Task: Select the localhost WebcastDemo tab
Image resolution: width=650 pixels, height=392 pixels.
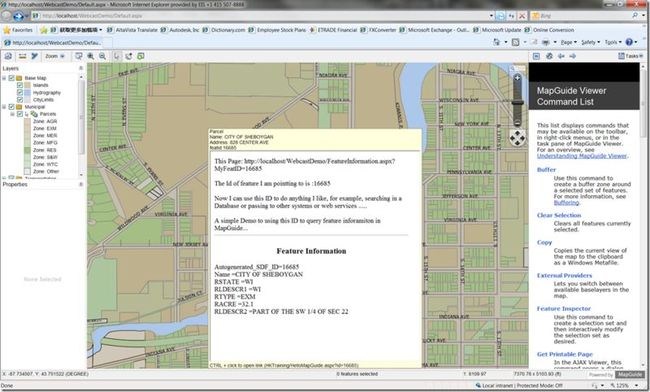Action: click(x=52, y=42)
